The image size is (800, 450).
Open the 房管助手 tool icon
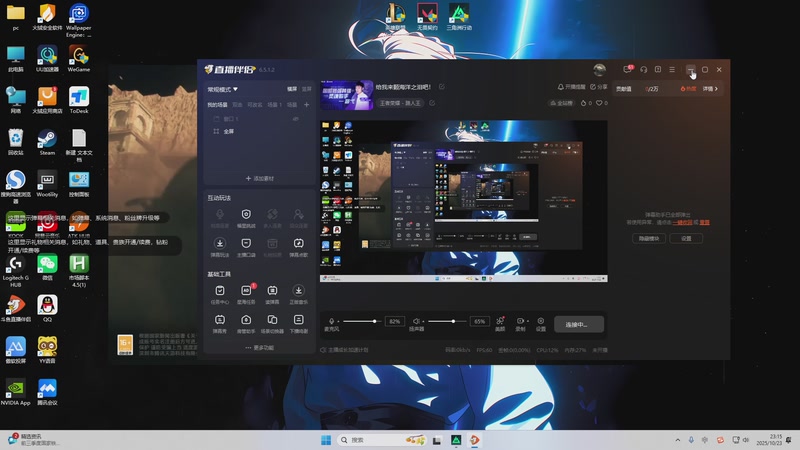[x=246, y=319]
